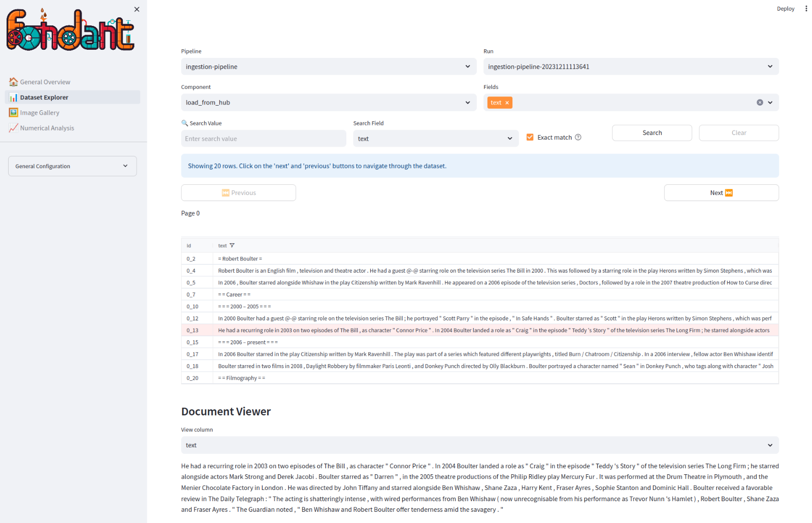
Task: Open Numerical Analysis page
Action: (x=73, y=128)
